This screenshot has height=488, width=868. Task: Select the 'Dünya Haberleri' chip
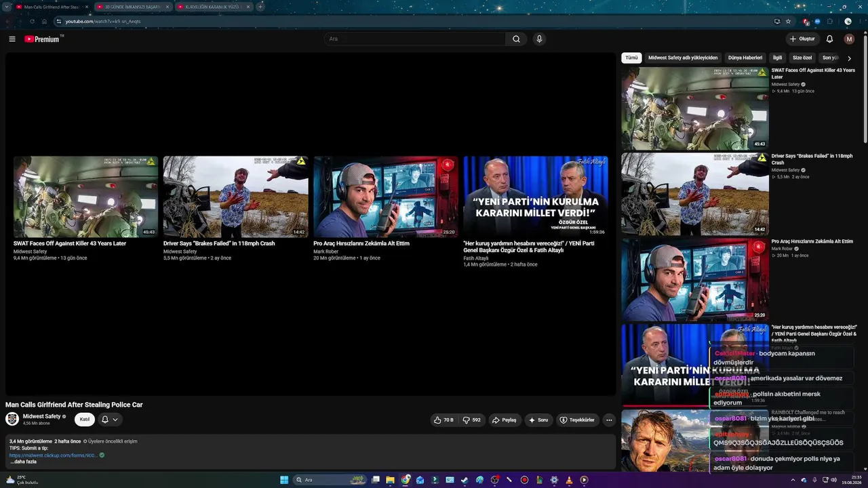(x=745, y=58)
